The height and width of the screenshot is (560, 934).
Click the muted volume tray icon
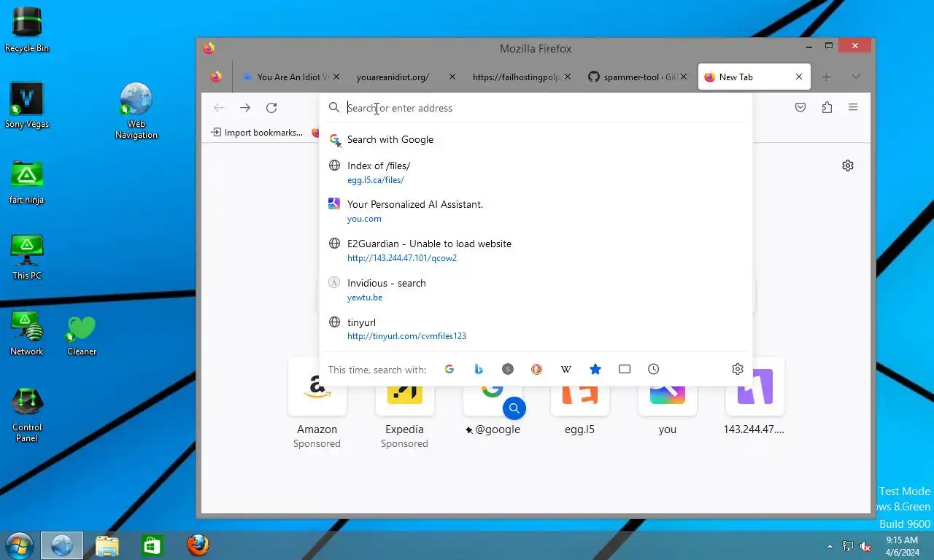(865, 546)
